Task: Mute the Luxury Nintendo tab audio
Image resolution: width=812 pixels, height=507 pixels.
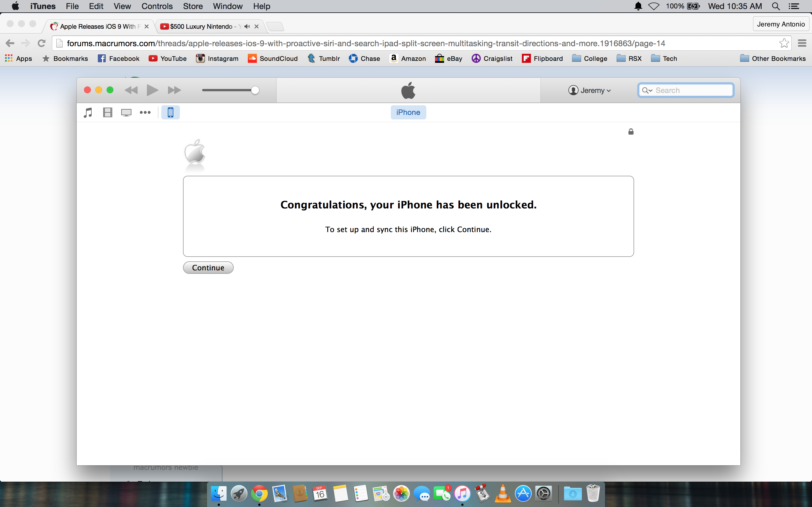Action: pos(247,26)
